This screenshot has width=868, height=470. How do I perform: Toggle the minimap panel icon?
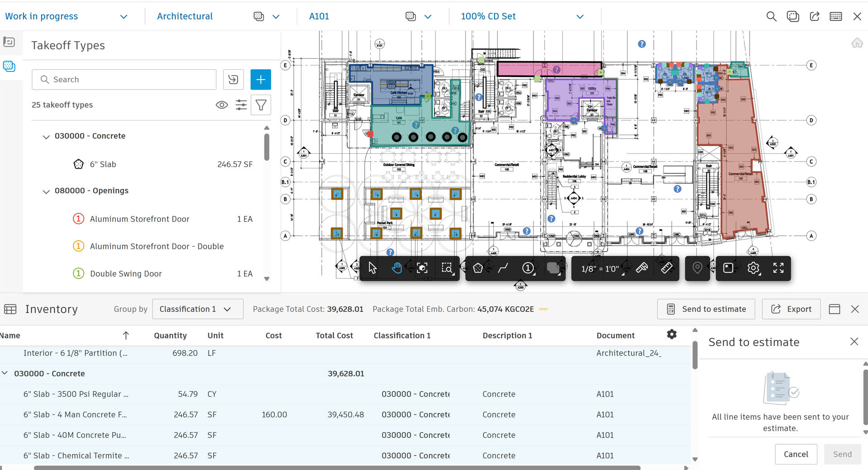coord(728,268)
